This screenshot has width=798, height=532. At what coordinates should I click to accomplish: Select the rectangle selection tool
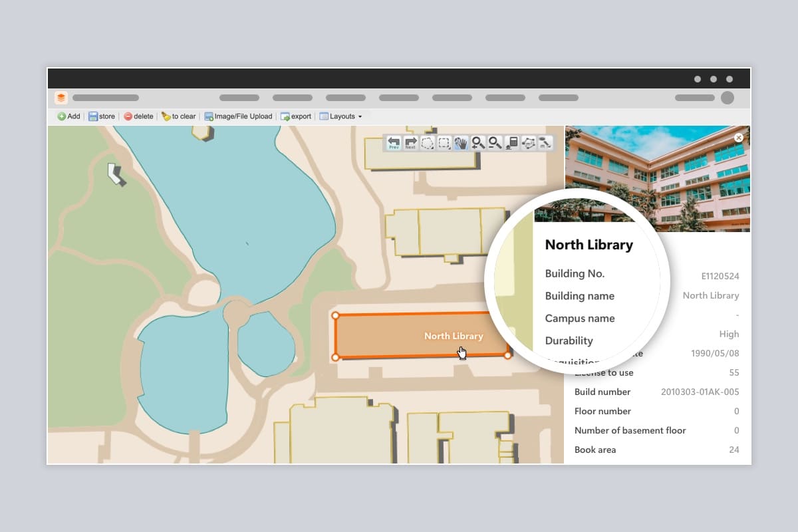point(444,143)
